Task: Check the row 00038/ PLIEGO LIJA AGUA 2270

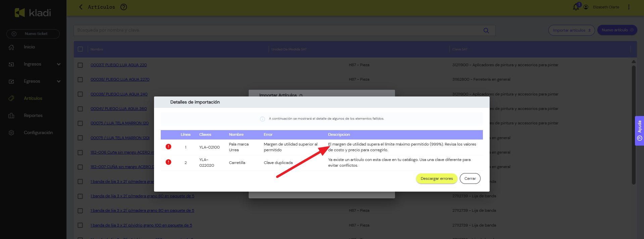Action: click(80, 80)
